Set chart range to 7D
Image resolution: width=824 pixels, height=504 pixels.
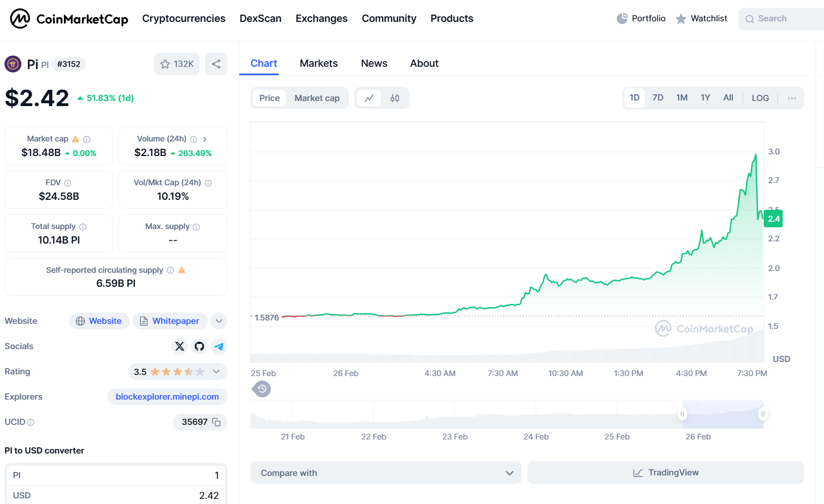(658, 98)
